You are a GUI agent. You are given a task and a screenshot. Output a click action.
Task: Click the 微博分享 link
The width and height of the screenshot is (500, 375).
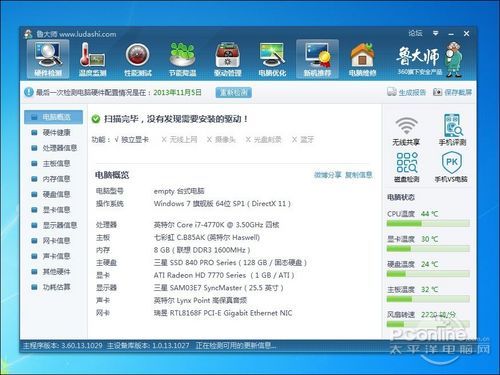[327, 175]
